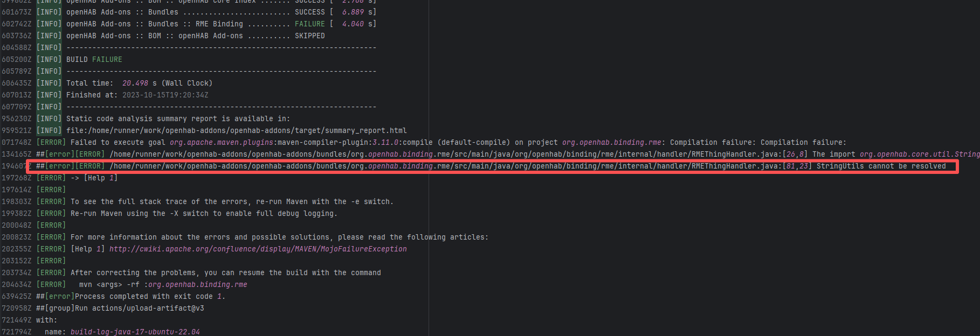Click the After correcting the problems line
The image size is (980, 336).
click(x=225, y=272)
